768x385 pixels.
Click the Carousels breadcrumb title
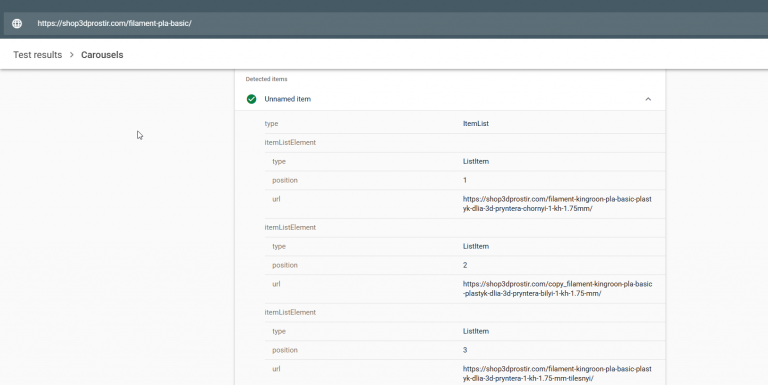coord(102,55)
